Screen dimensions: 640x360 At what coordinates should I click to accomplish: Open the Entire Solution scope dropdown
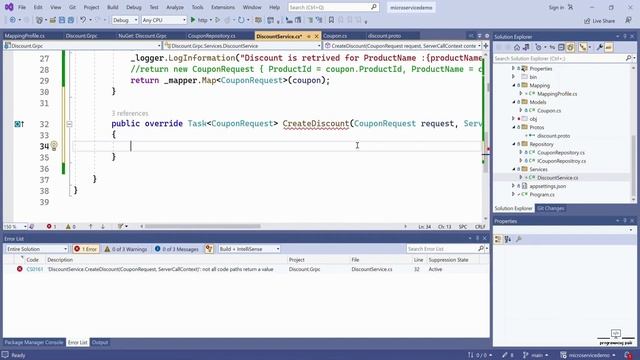[36, 249]
